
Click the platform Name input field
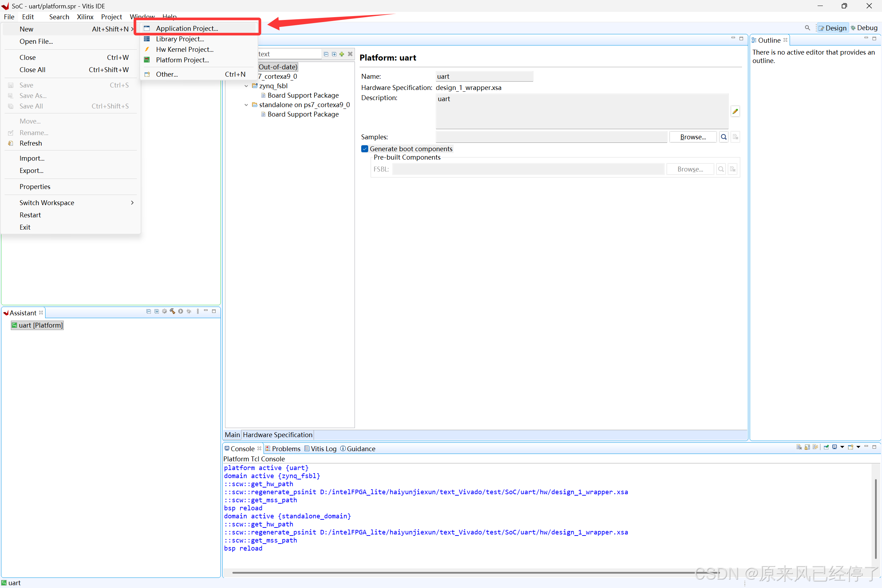(484, 77)
